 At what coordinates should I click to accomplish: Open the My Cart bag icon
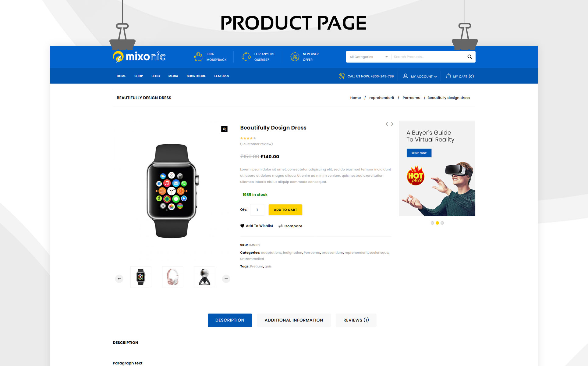tap(448, 76)
